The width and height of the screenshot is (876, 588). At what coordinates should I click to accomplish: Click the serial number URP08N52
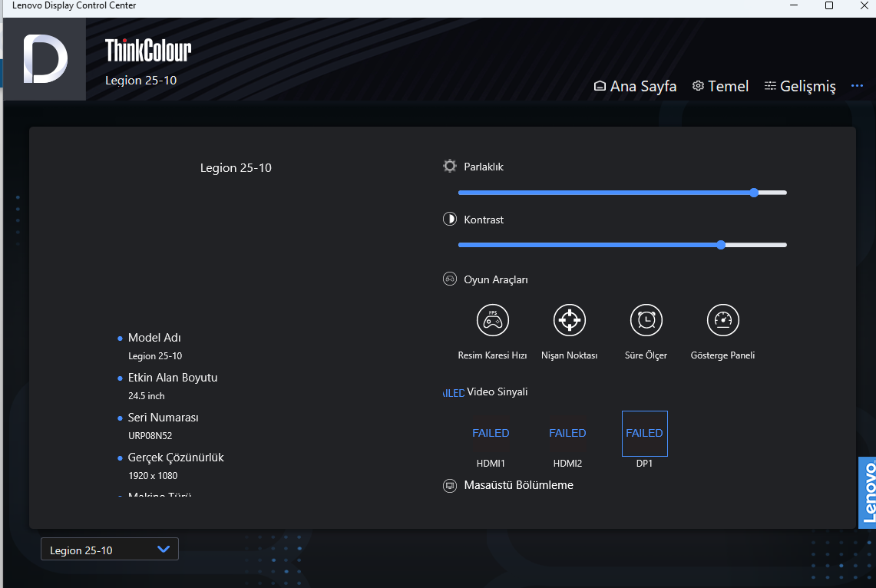150,435
